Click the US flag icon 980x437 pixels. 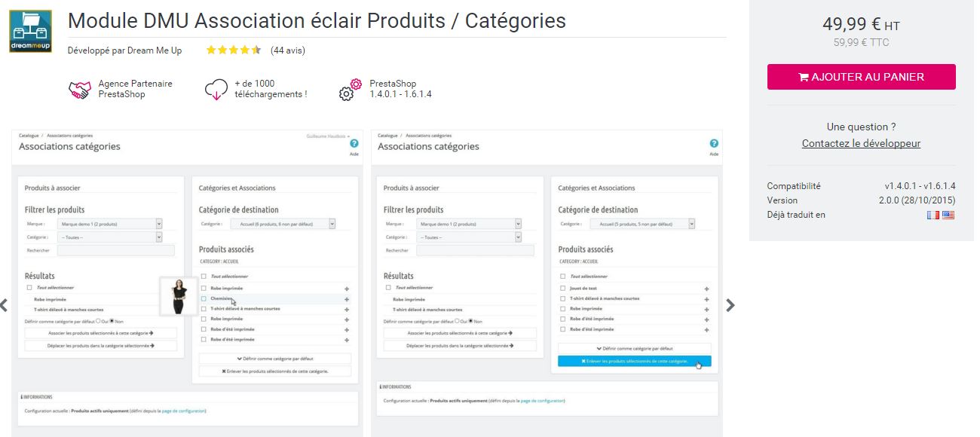point(948,215)
